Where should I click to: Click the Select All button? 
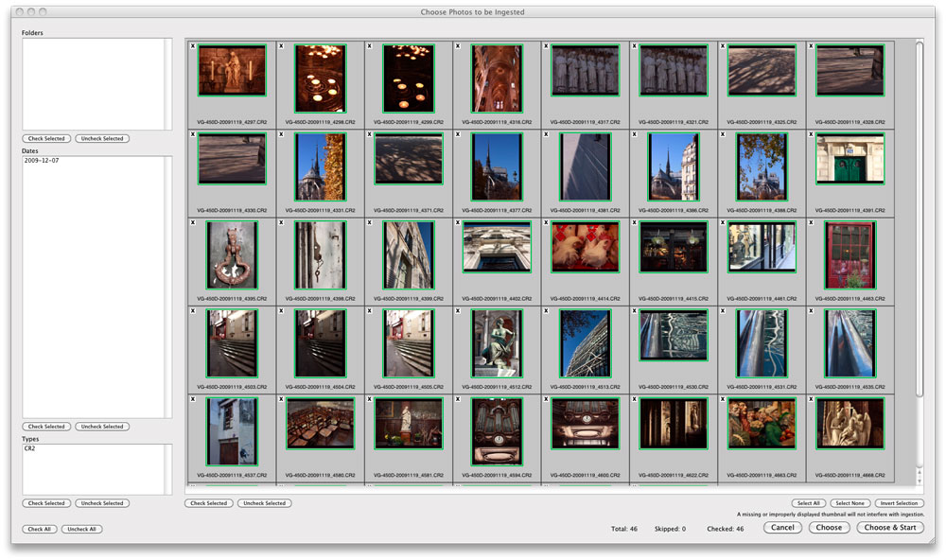click(x=809, y=503)
